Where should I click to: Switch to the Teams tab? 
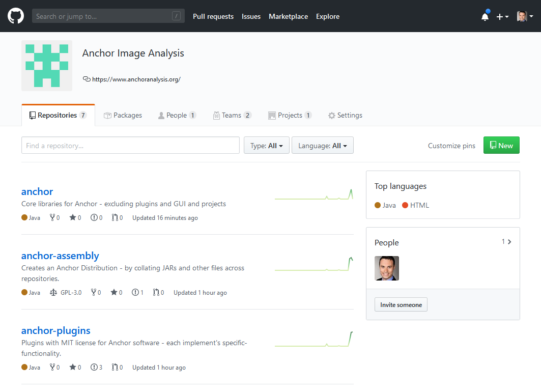tap(232, 115)
